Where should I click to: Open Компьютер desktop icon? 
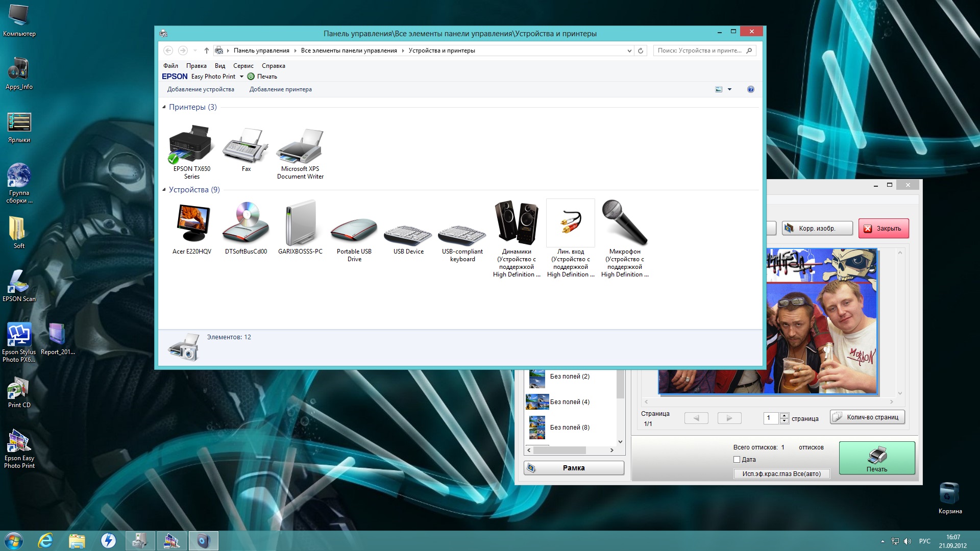[19, 21]
